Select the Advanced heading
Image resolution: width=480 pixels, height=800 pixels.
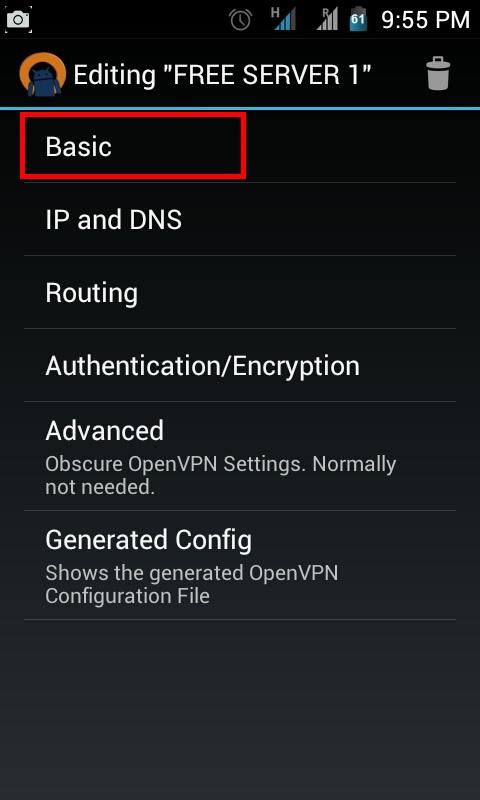point(105,431)
